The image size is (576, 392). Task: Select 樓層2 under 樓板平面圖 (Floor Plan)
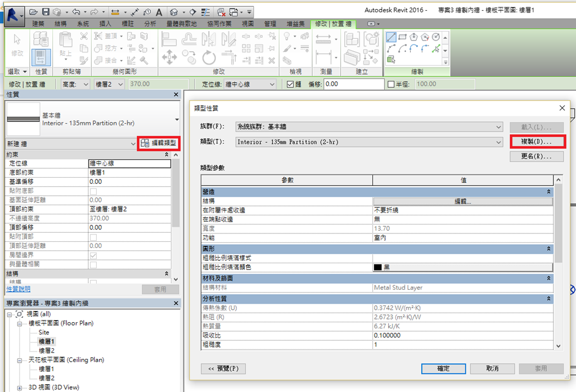[x=47, y=350]
